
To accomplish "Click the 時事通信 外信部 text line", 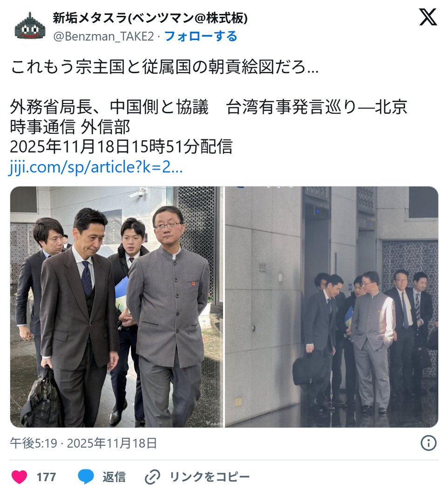I will coord(70,127).
